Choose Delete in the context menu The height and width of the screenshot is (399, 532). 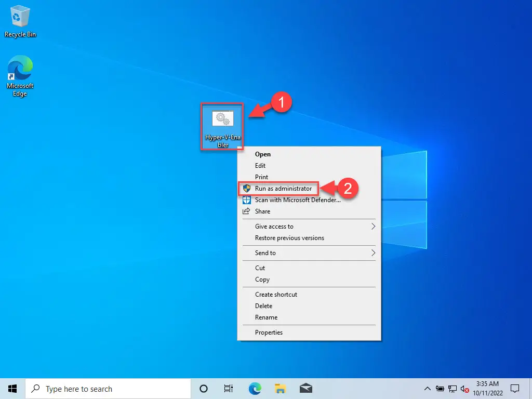(x=309, y=306)
